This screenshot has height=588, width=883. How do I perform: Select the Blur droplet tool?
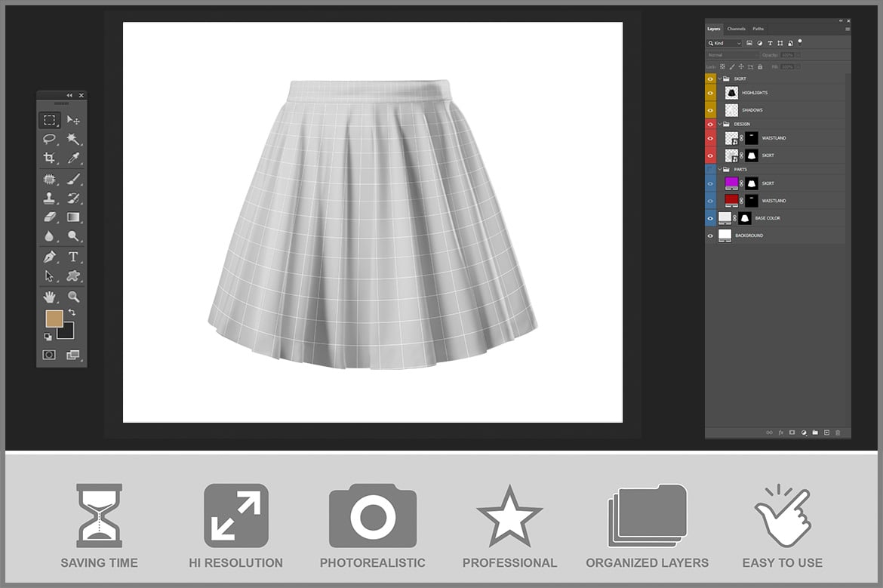[50, 236]
